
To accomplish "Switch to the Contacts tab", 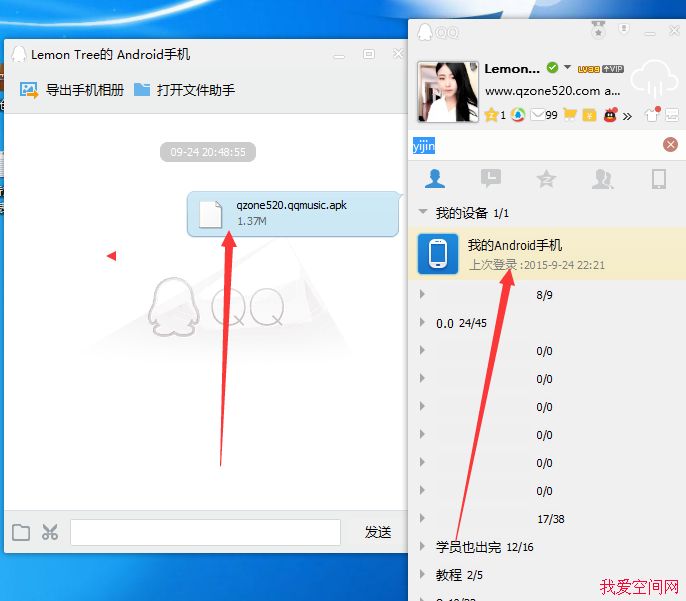I will [435, 179].
